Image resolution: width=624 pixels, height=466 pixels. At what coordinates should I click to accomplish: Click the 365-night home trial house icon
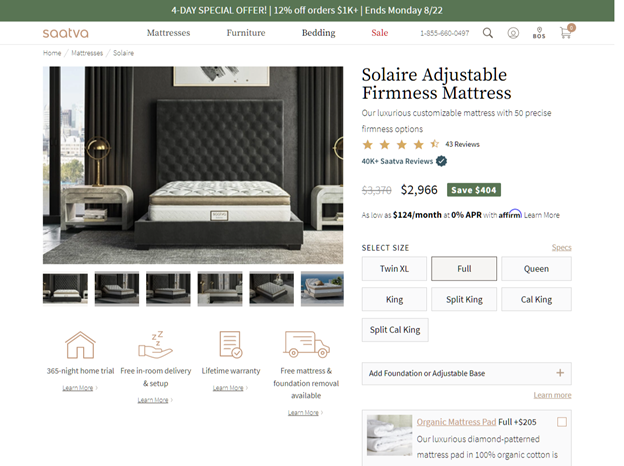pyautogui.click(x=80, y=345)
